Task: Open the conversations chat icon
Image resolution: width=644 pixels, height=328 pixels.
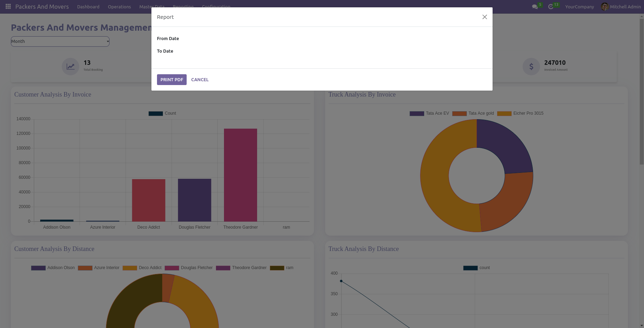Action: [535, 7]
